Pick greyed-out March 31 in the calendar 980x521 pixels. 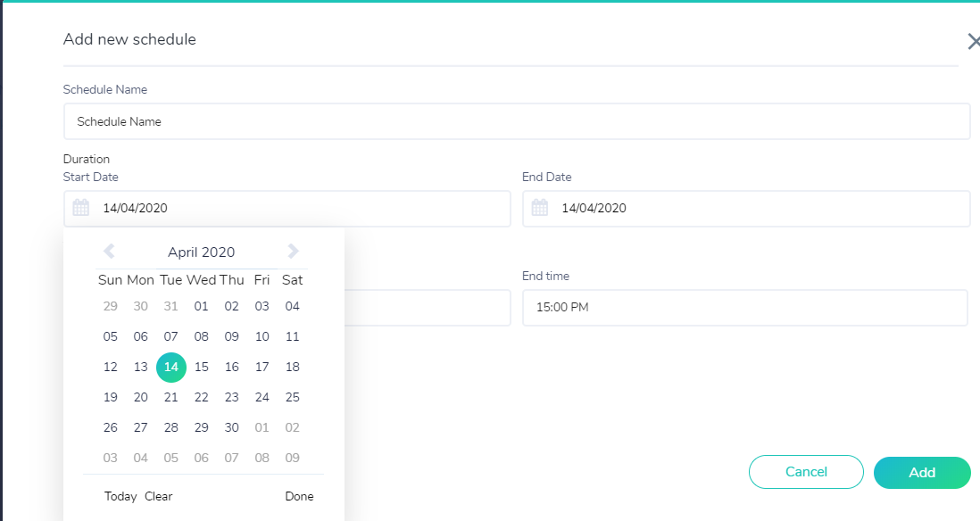pyautogui.click(x=171, y=306)
